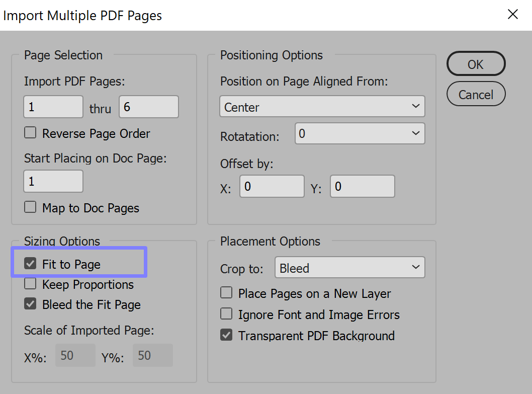Screen dimensions: 532x394
Task: Check Map to Doc Pages
Action: (x=31, y=207)
